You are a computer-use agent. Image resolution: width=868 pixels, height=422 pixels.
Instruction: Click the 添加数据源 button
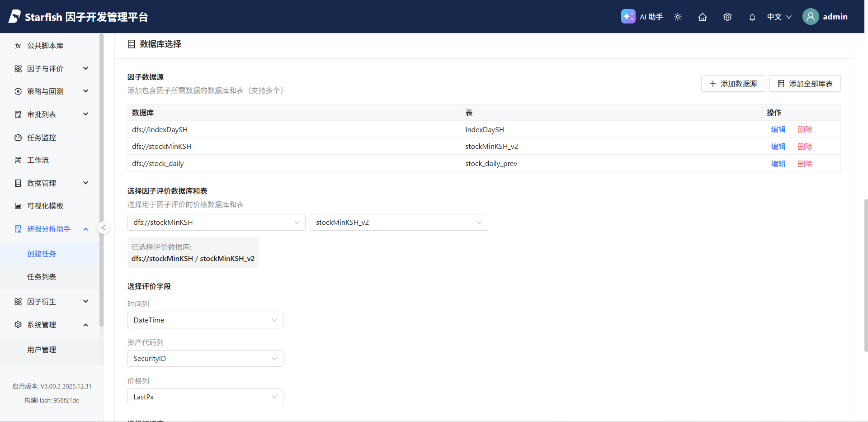733,84
